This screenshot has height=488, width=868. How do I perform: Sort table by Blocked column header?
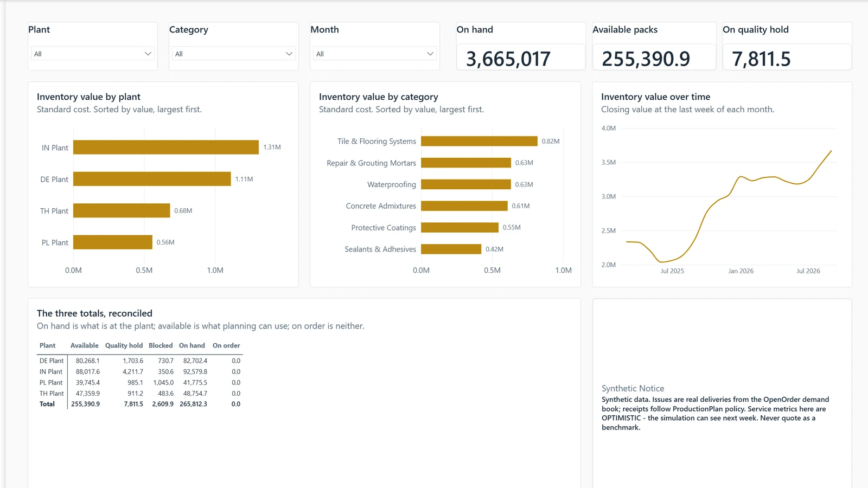point(161,345)
